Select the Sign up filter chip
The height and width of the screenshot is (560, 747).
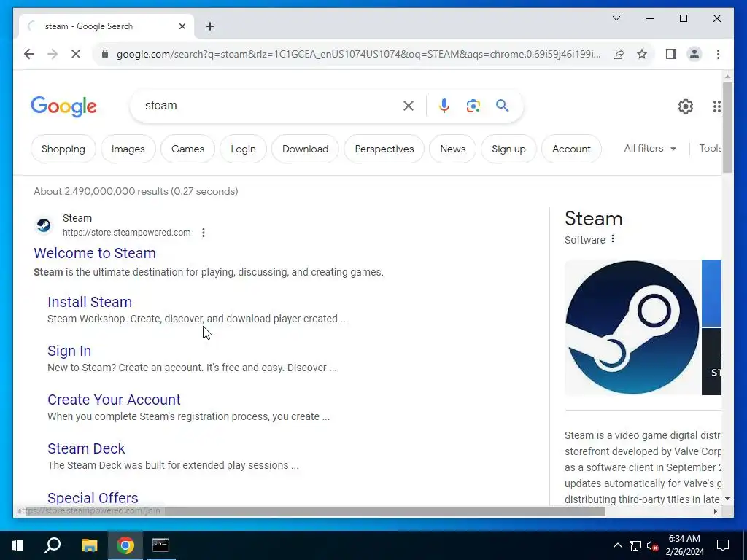(508, 149)
